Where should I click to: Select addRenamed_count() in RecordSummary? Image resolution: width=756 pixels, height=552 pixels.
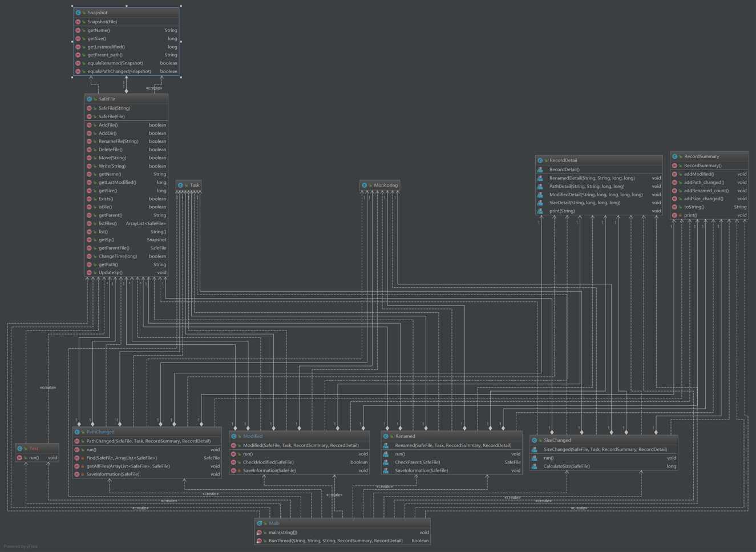click(709, 191)
